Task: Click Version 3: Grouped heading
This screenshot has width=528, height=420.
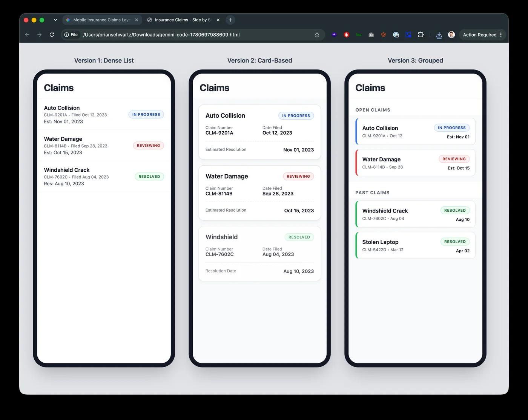Action: (415, 60)
